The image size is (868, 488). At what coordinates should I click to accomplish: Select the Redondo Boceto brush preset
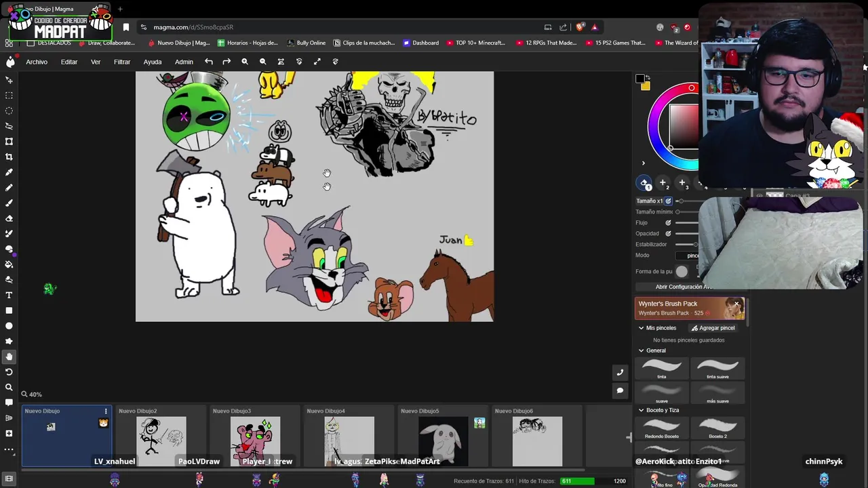tap(662, 428)
